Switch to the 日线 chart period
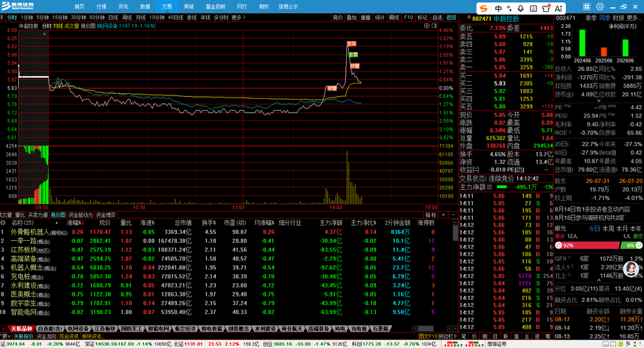The image size is (644, 348). pos(113,17)
